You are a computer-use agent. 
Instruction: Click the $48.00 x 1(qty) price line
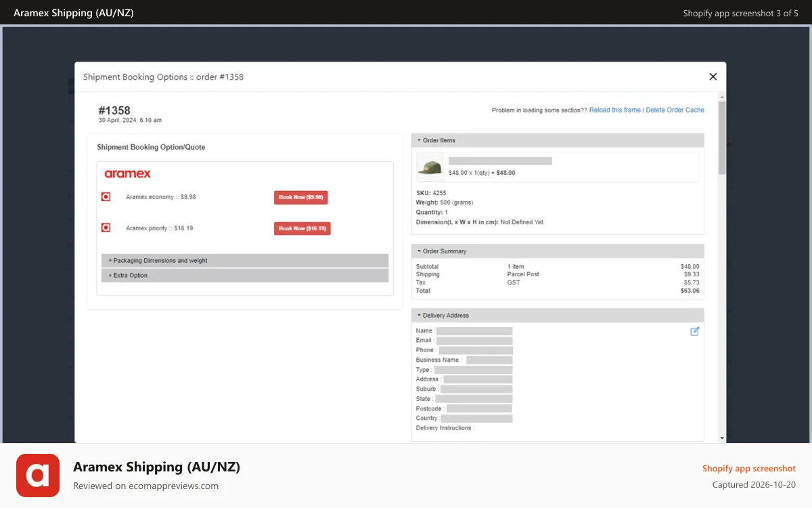[482, 173]
